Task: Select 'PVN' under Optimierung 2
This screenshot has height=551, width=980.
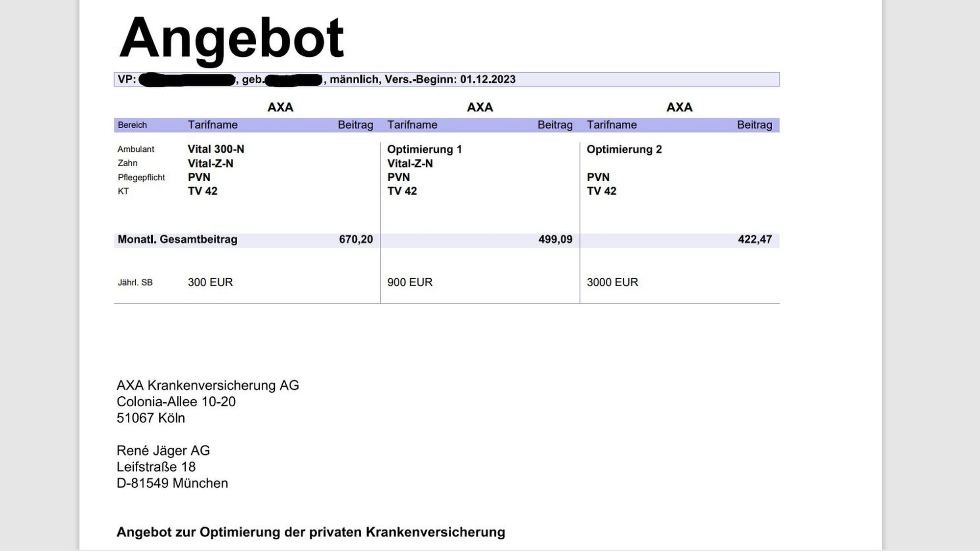Action: click(x=598, y=177)
